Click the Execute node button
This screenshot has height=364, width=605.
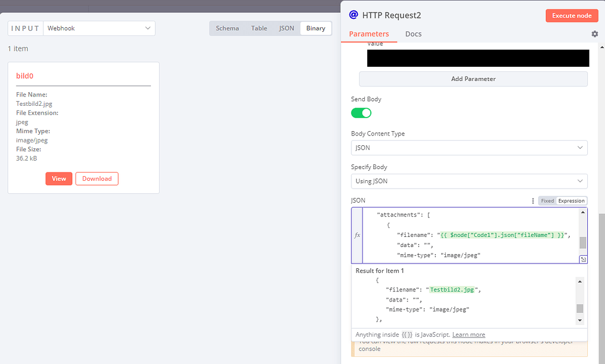click(571, 15)
